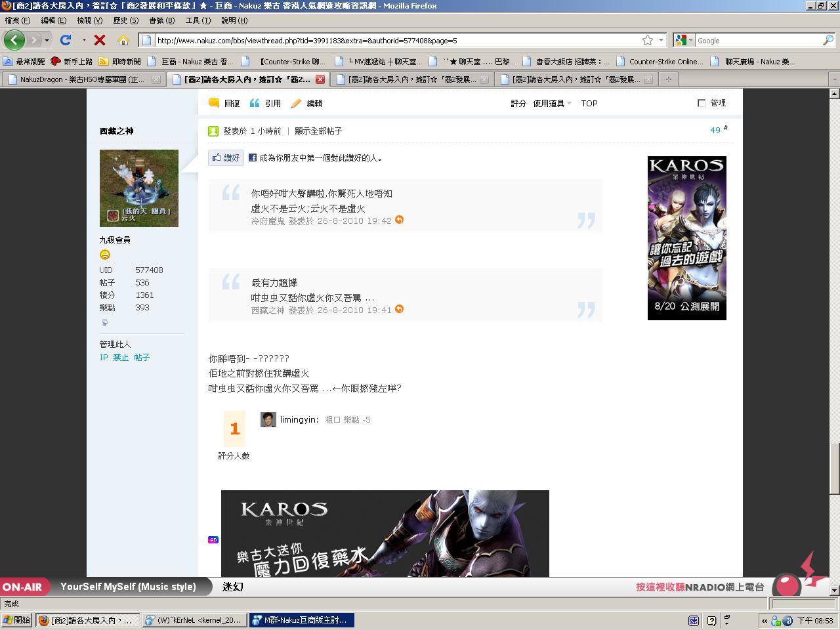
Task: Click the 帖子 moderation link
Action: [142, 357]
